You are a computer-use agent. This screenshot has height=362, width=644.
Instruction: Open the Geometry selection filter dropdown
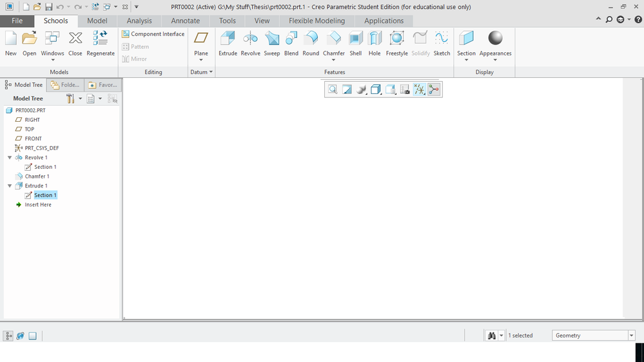(x=631, y=336)
